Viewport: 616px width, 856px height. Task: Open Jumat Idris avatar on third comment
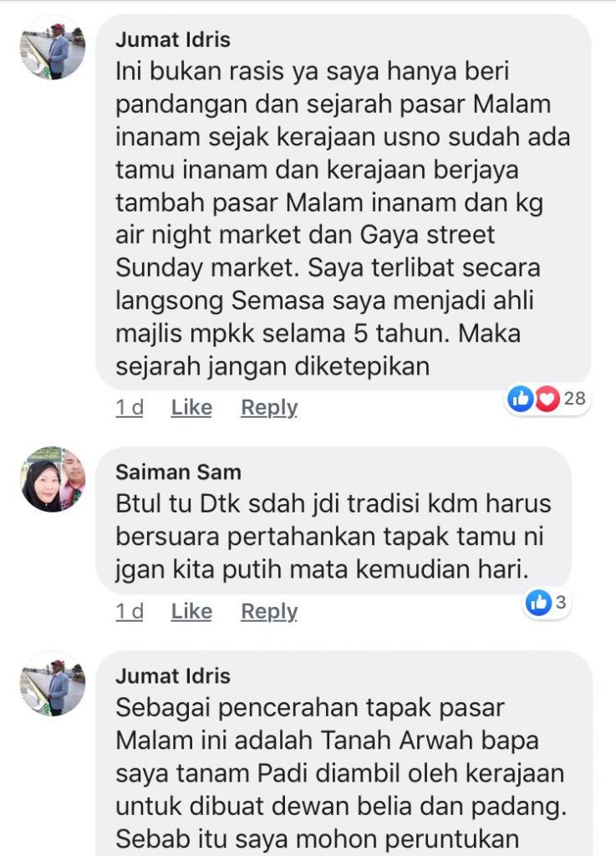[x=53, y=684]
